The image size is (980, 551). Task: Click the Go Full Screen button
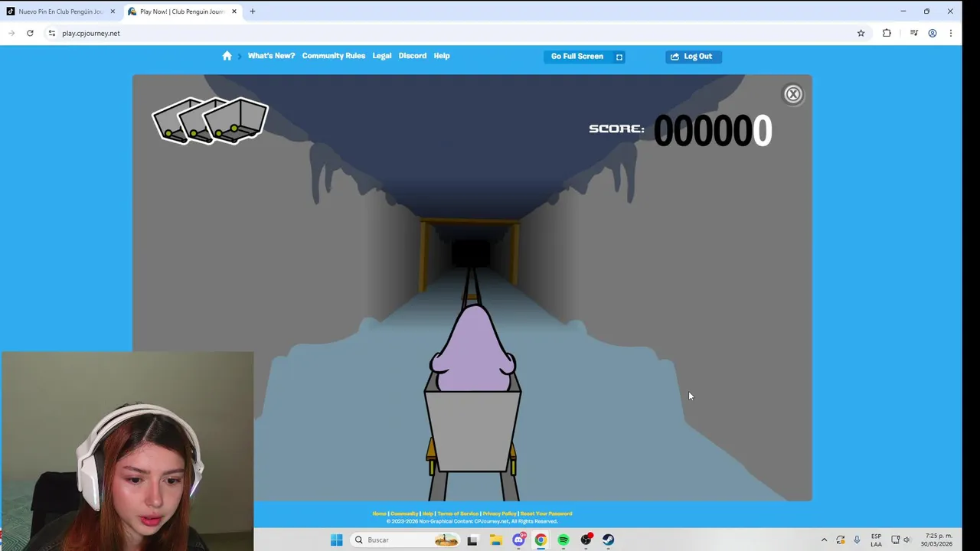tap(585, 56)
